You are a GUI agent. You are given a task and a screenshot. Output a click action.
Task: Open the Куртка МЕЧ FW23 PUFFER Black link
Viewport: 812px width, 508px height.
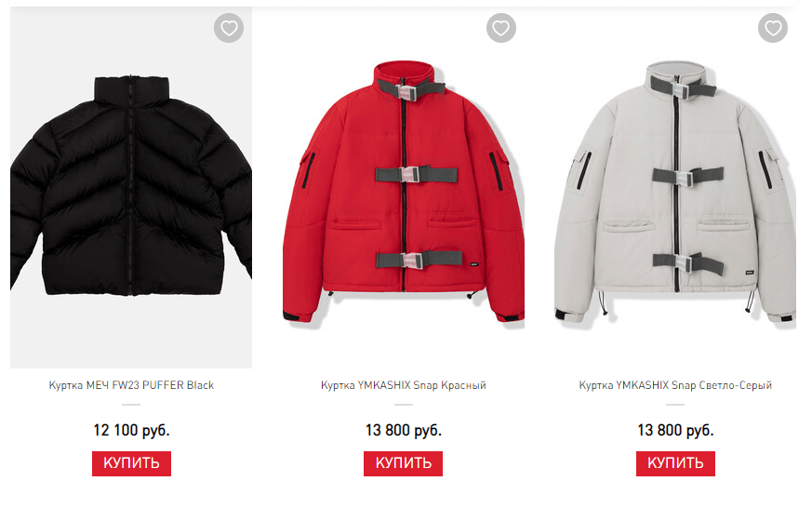pyautogui.click(x=131, y=385)
